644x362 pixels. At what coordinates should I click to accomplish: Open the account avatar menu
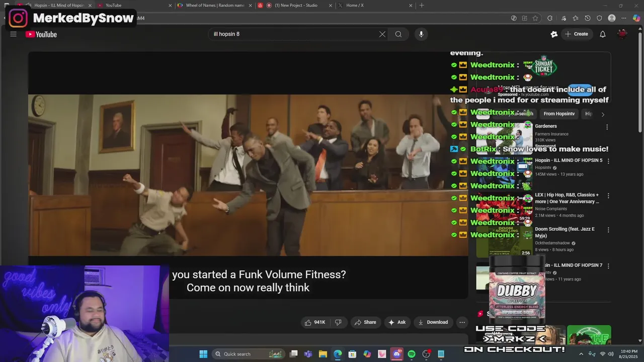(622, 34)
